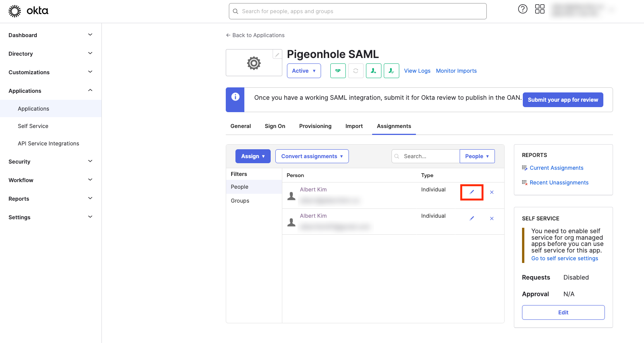
Task: Edit the first Albert Kim assignment via pencil
Action: click(472, 192)
